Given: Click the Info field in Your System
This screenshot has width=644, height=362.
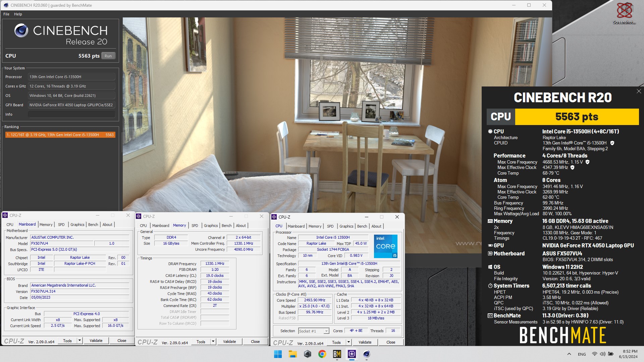Looking at the screenshot, I should point(71,114).
